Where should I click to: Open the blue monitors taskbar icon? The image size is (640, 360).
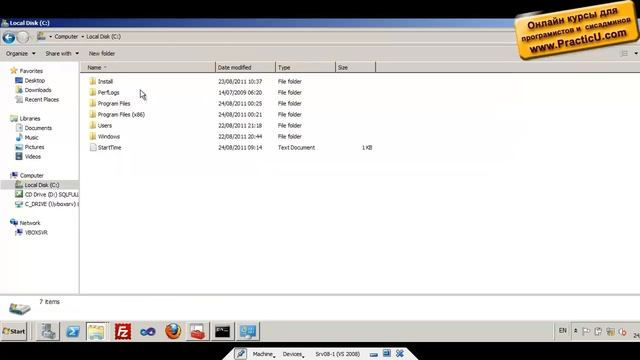(x=248, y=331)
